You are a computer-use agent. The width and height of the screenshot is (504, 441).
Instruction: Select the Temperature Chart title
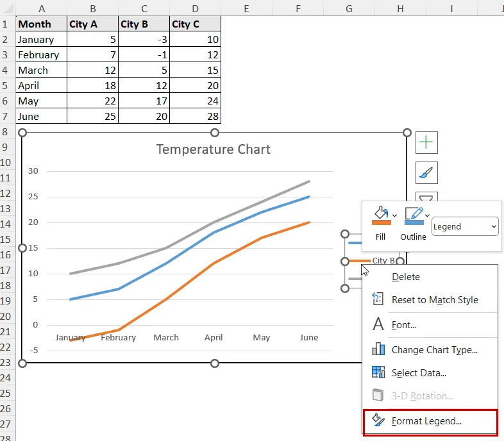pos(214,149)
